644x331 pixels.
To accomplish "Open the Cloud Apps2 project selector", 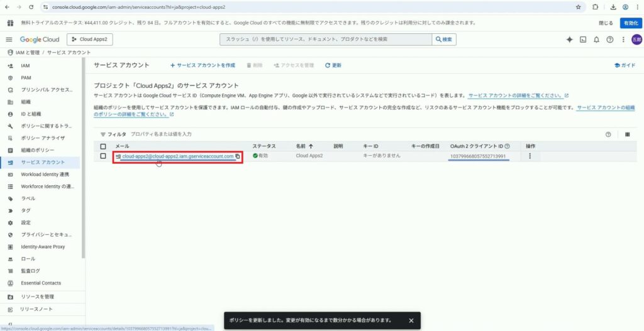I will click(x=89, y=40).
